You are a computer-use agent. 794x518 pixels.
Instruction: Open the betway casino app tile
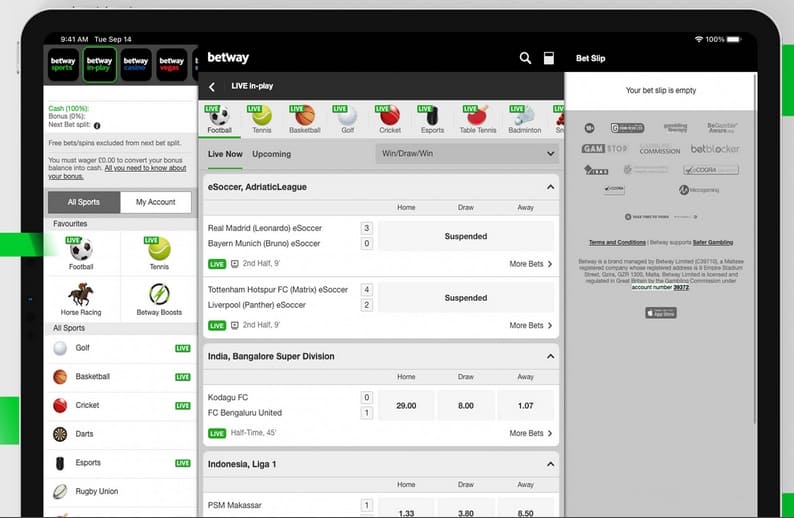136,64
